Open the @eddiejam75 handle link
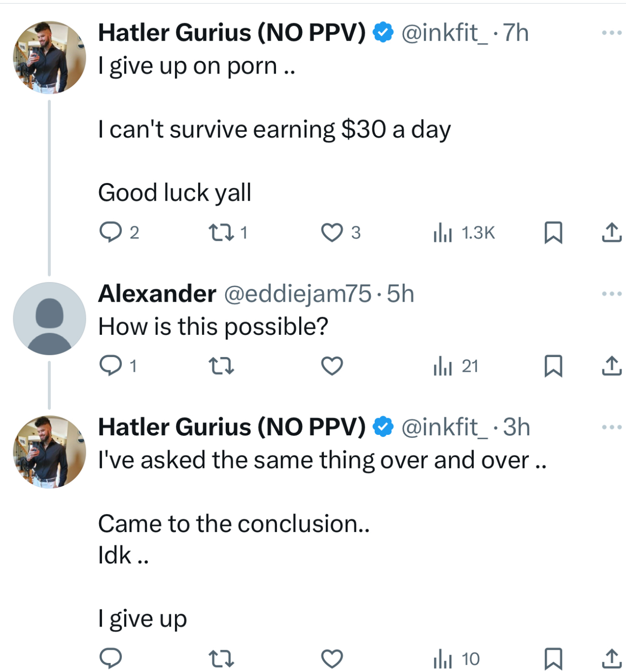 297,294
